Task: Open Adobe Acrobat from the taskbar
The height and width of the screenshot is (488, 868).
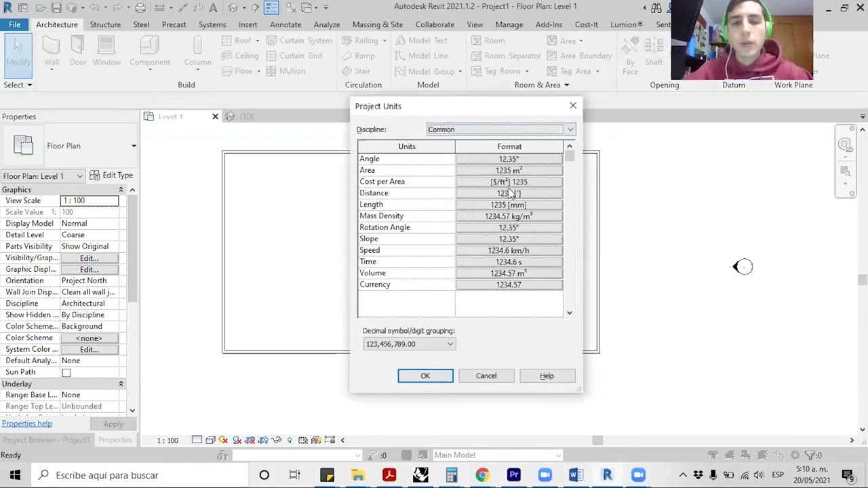Action: click(389, 475)
